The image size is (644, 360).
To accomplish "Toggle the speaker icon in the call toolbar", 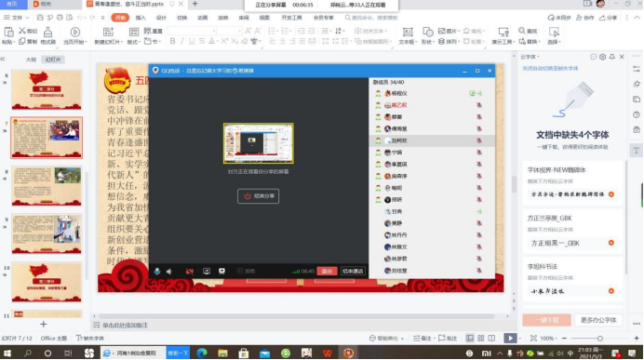I will point(169,272).
